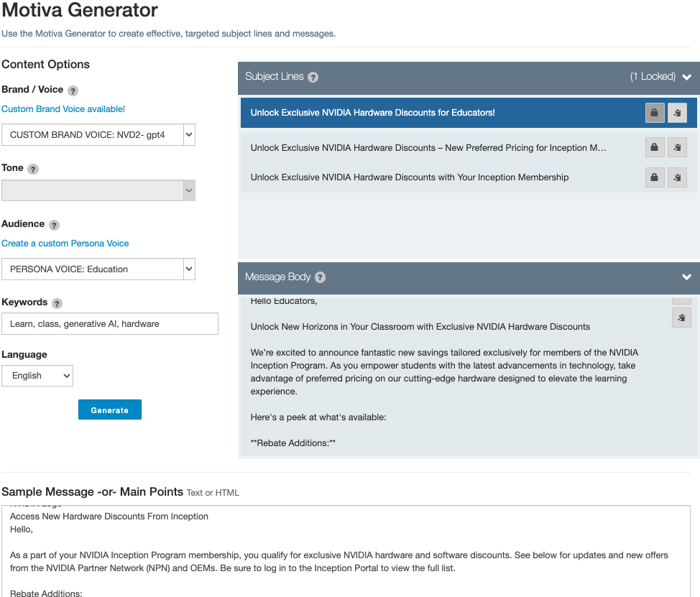
Task: Collapse the Subject Lines panel
Action: click(686, 75)
